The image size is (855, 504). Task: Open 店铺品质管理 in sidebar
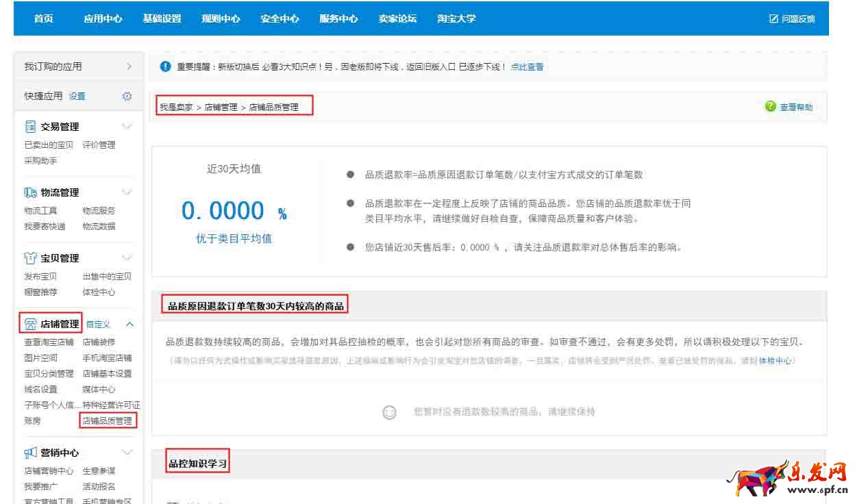point(108,420)
